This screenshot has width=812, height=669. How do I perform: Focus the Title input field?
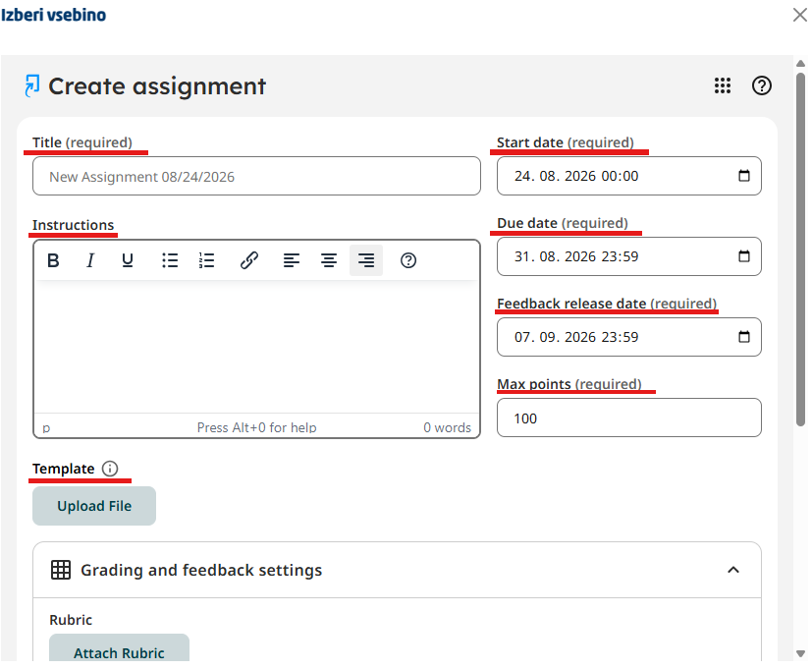coord(256,176)
